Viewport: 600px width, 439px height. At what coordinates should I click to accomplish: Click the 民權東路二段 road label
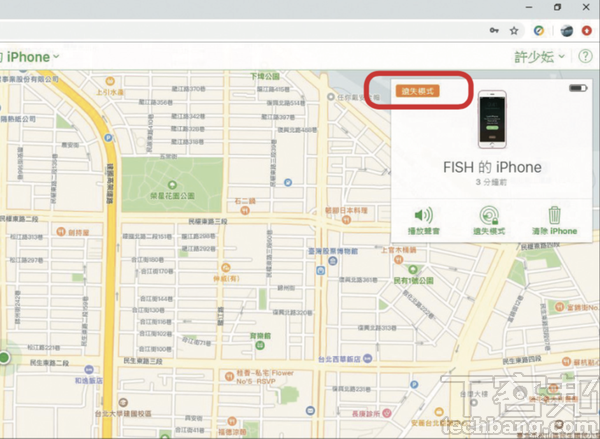(x=19, y=219)
